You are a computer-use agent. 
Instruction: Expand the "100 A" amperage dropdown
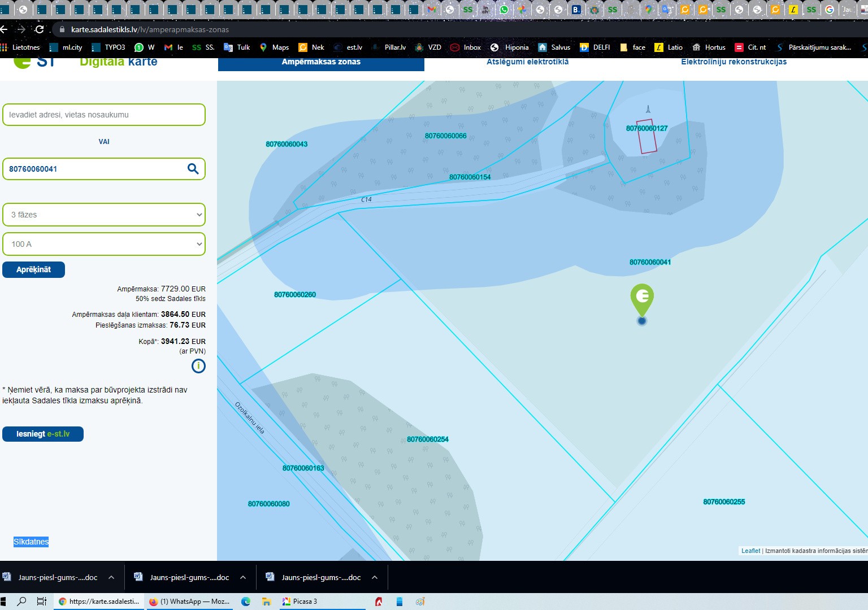coord(104,244)
